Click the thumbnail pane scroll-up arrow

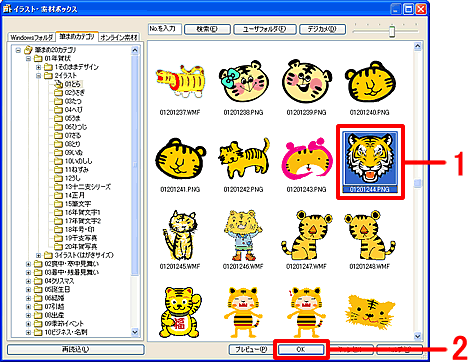[418, 47]
